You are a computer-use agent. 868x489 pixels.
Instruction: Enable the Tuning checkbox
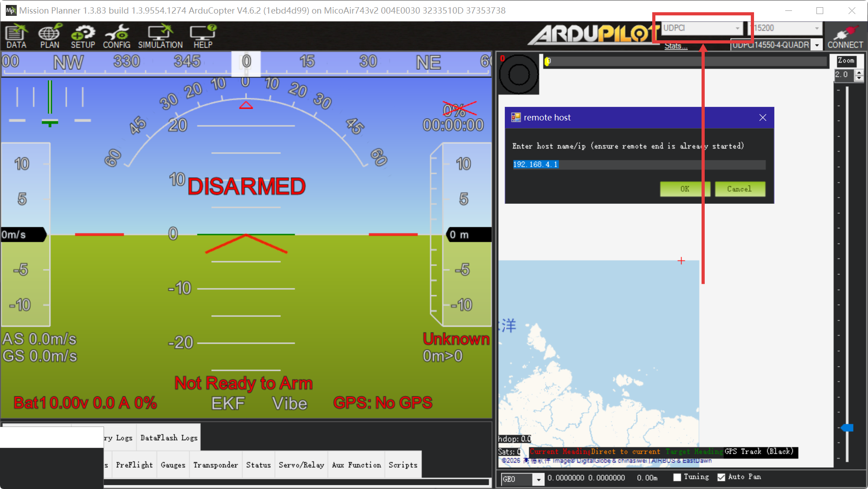[x=677, y=477]
